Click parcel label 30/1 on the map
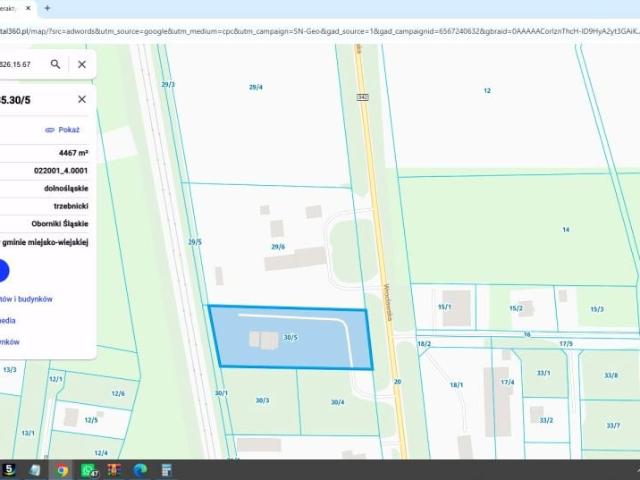 coord(221,393)
